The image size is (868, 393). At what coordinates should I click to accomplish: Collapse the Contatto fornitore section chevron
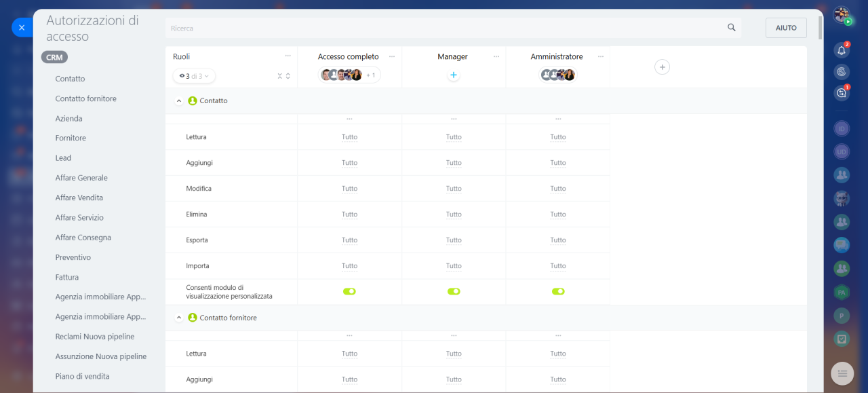(179, 318)
